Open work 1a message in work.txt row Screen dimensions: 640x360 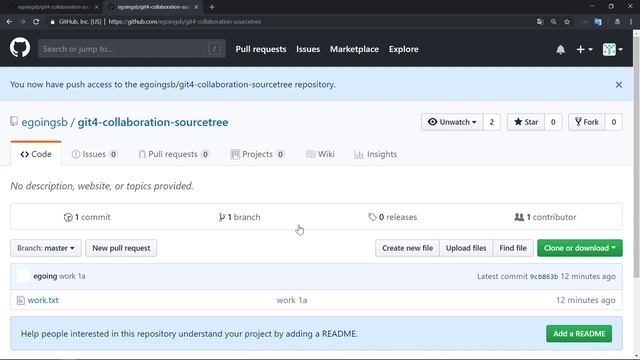(292, 300)
